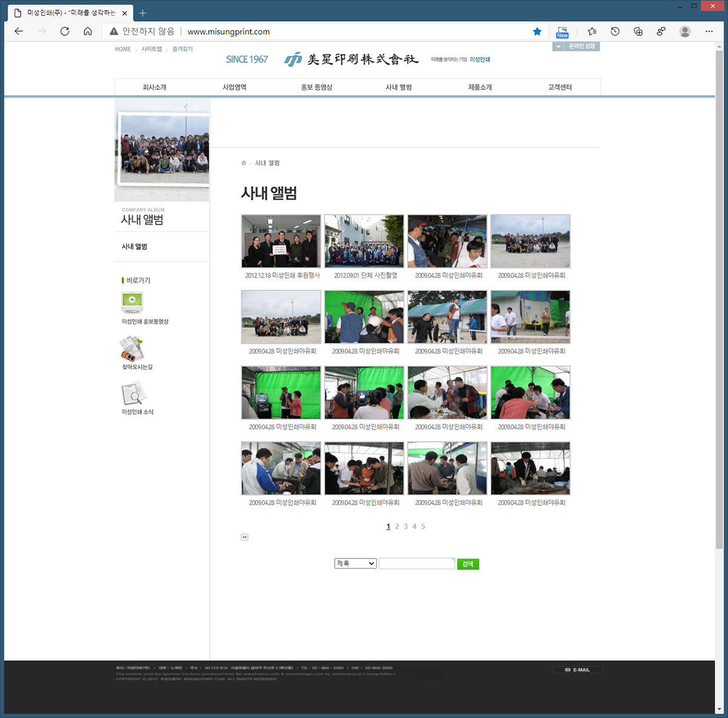This screenshot has width=728, height=718.
Task: Click the 찾아오시는길 map shortcut icon
Action: (131, 349)
